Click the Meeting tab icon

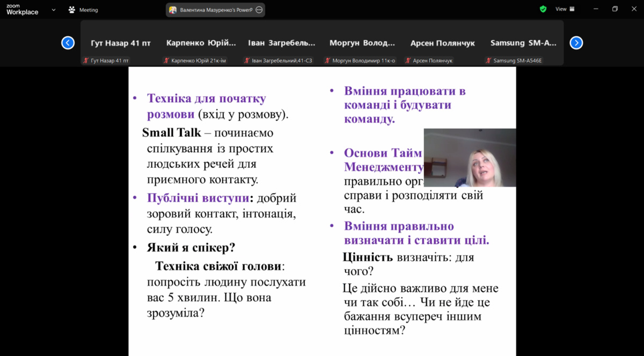[72, 10]
